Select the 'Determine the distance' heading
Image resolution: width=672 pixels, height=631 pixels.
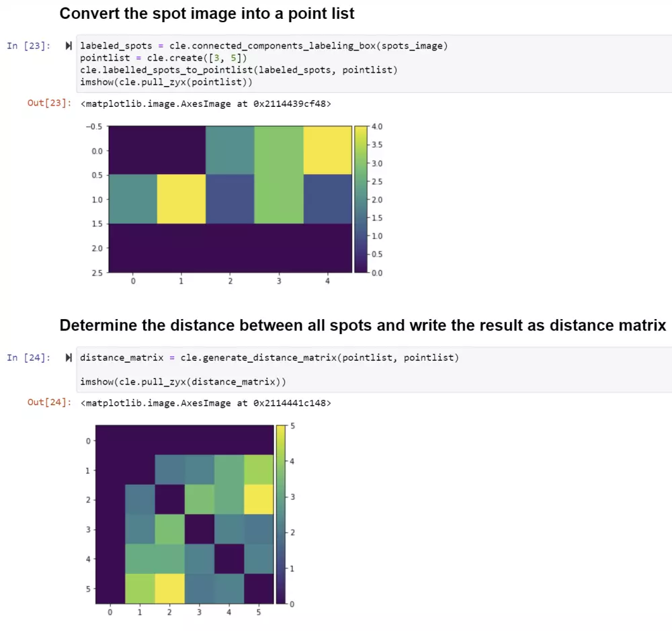(362, 326)
